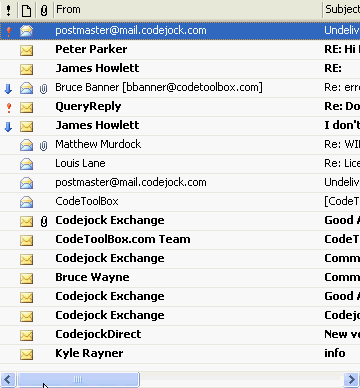Click the "info" subject of Kyle Rayner
360x388 pixels.
335,353
